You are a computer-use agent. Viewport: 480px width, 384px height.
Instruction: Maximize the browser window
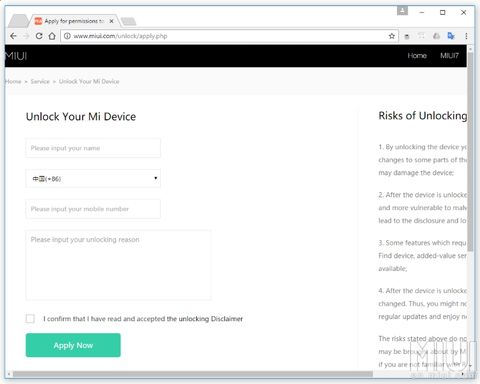(x=443, y=12)
